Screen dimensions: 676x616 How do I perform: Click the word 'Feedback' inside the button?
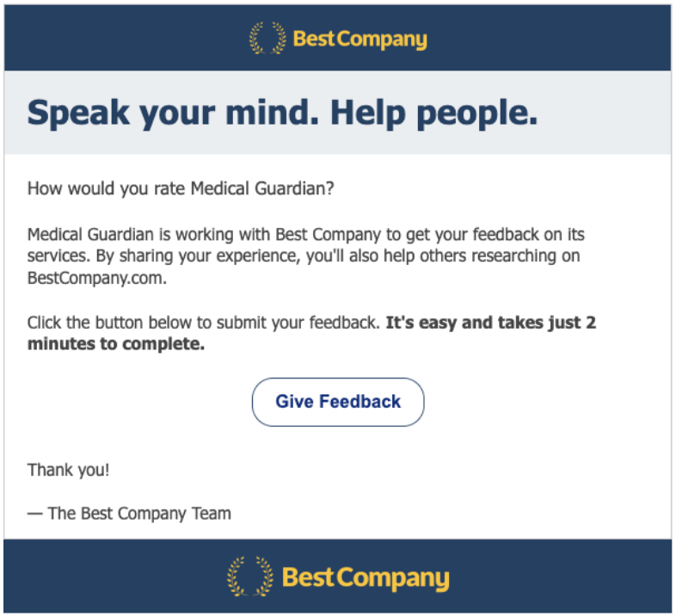point(360,402)
